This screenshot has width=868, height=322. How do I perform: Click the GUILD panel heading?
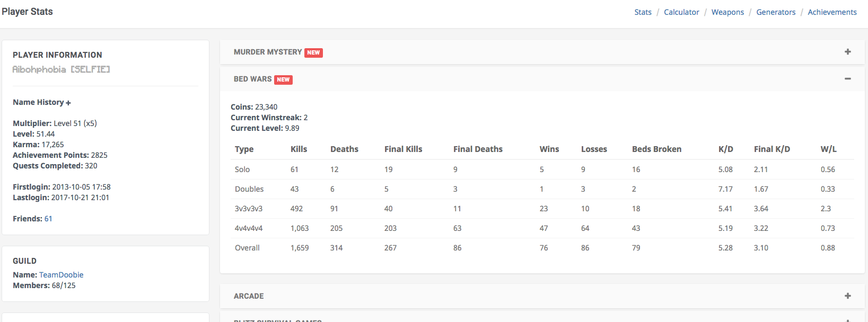24,261
